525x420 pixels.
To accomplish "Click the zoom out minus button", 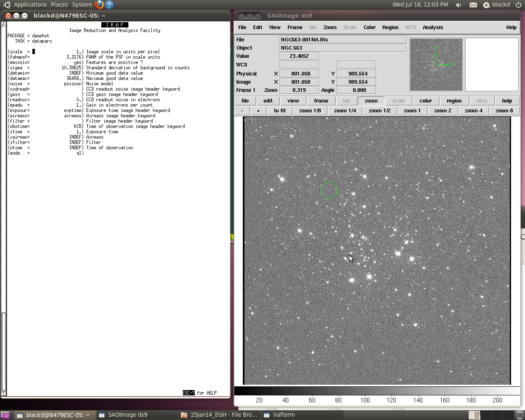I will pyautogui.click(x=242, y=111).
